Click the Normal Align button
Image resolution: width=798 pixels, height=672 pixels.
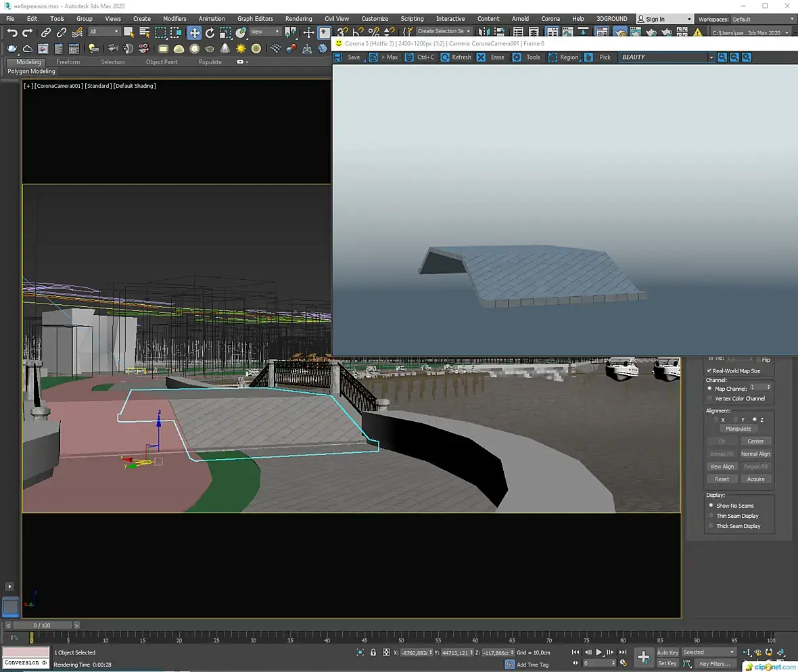click(755, 454)
